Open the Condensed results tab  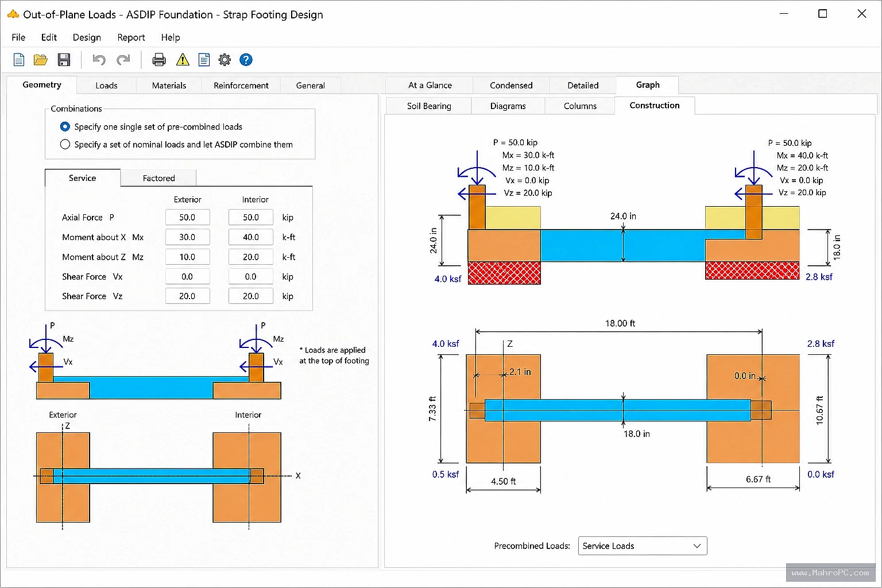click(x=511, y=85)
